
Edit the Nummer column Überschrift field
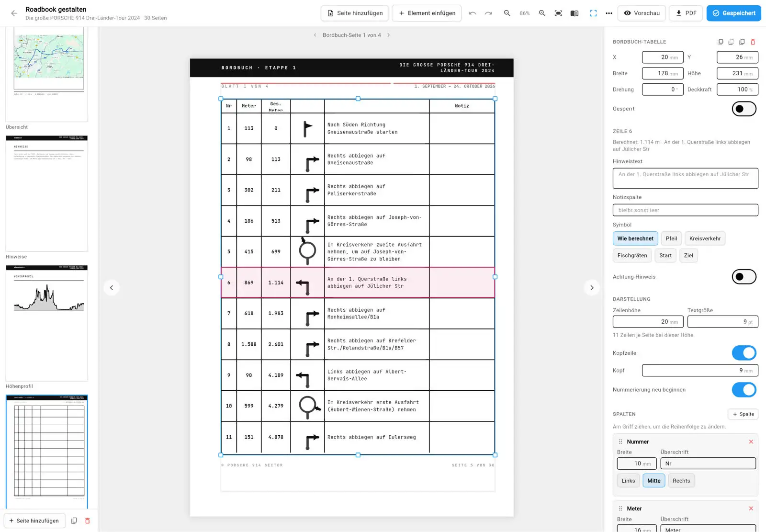708,464
